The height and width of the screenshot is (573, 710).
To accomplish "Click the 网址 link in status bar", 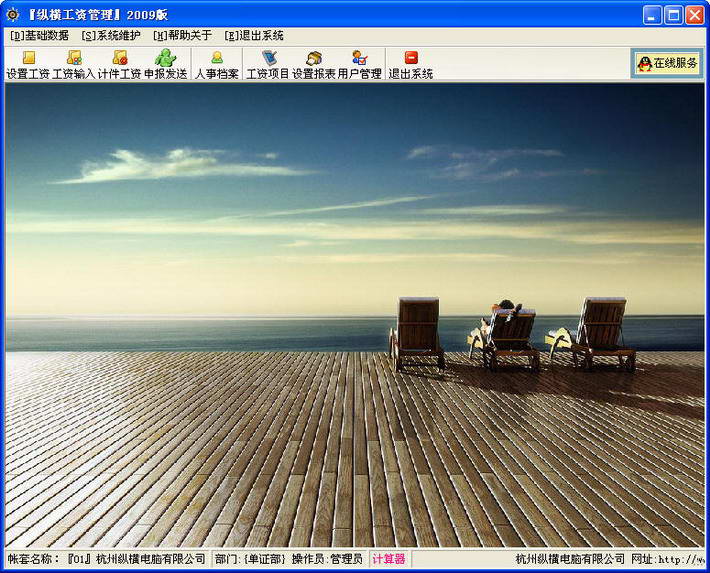I will (x=668, y=559).
